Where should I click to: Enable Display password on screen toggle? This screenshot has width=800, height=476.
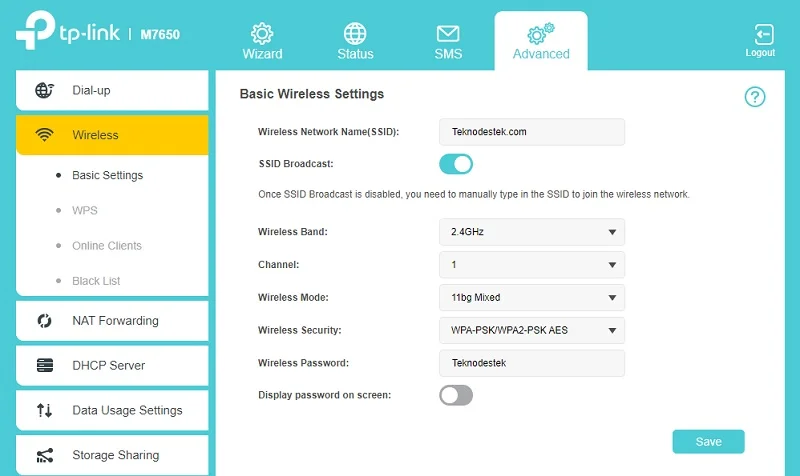coord(456,395)
